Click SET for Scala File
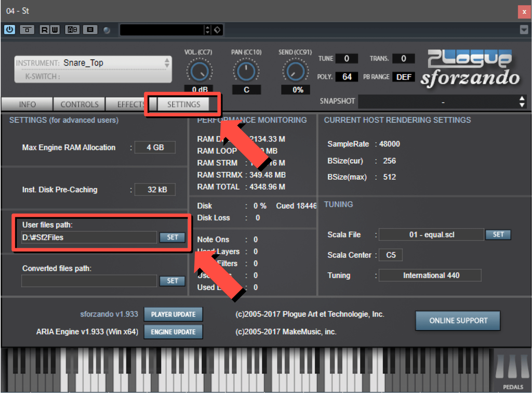The width and height of the screenshot is (532, 393). click(498, 234)
